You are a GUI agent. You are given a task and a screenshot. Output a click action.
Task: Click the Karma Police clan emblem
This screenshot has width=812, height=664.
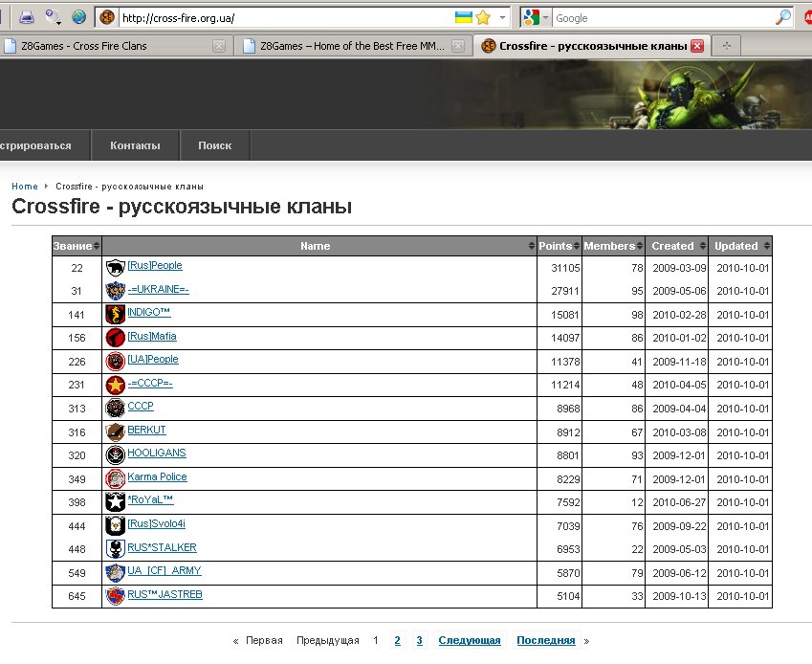pos(115,479)
